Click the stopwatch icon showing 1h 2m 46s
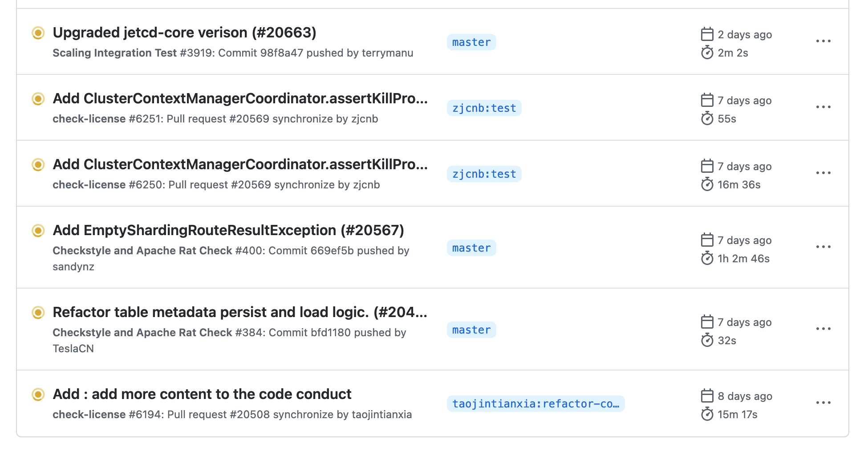Image resolution: width=868 pixels, height=456 pixels. click(707, 258)
